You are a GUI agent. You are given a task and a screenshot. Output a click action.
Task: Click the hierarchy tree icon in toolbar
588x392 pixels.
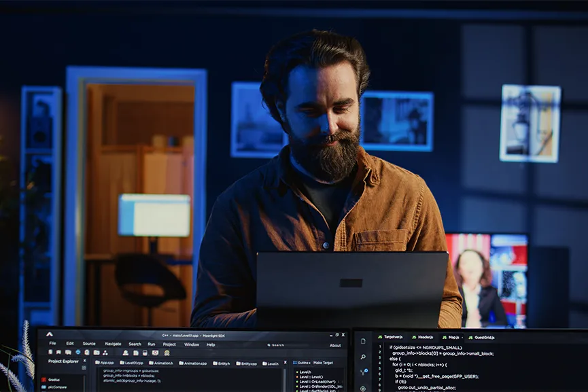105,353
